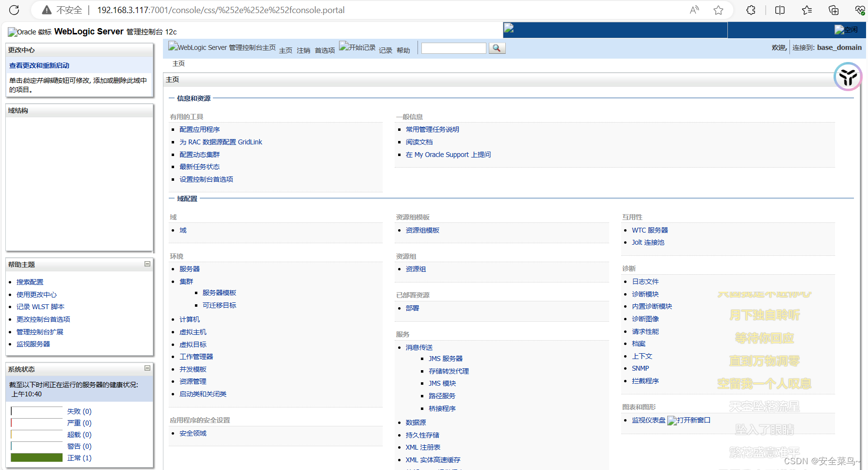Open 工作管理器 link
Viewport: 868px width, 470px height.
point(196,357)
